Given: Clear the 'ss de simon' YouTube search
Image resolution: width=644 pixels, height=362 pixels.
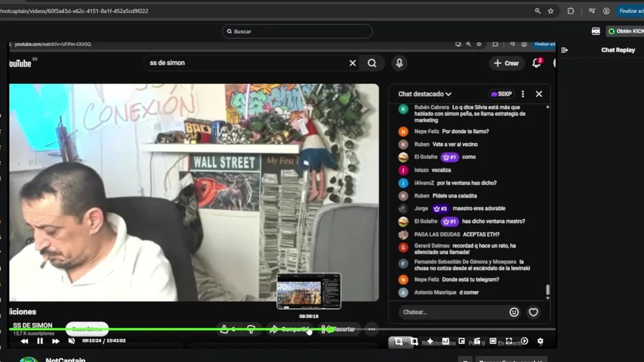Looking at the screenshot, I should [353, 63].
